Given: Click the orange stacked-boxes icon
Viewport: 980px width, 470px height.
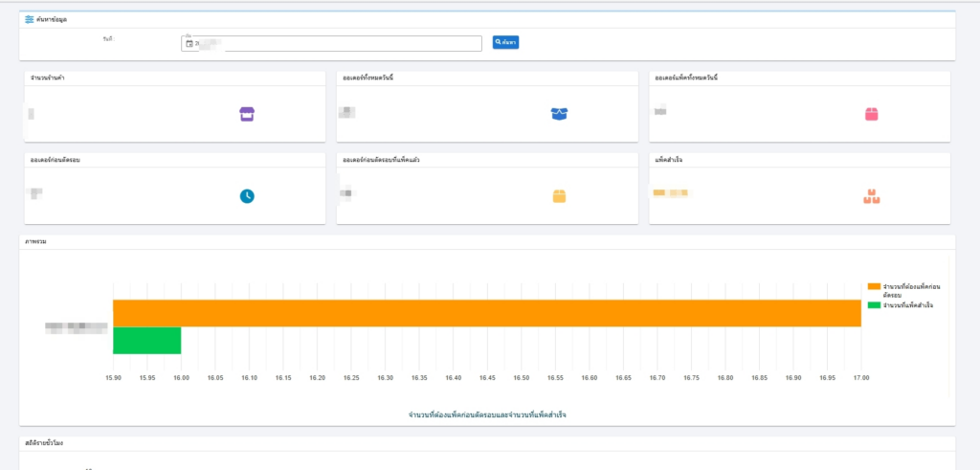Looking at the screenshot, I should click(x=871, y=196).
